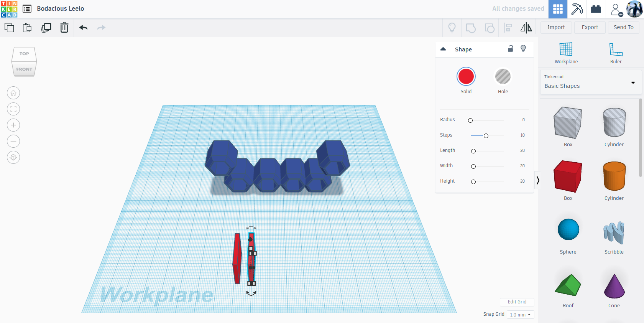
Task: Zoom in on the workplane
Action: [13, 125]
